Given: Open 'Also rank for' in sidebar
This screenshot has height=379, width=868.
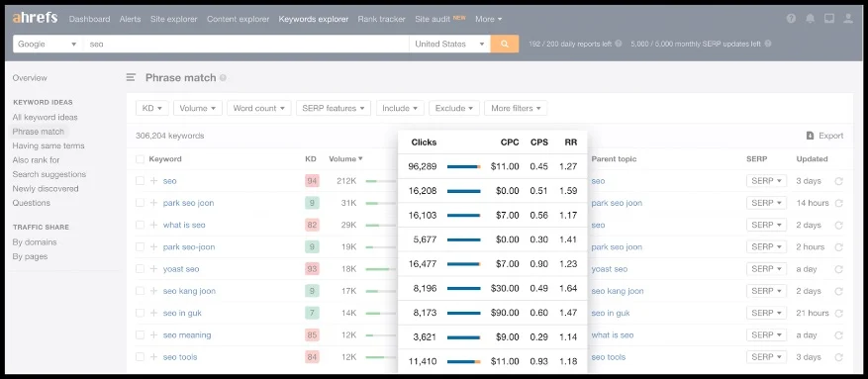Looking at the screenshot, I should coord(36,160).
